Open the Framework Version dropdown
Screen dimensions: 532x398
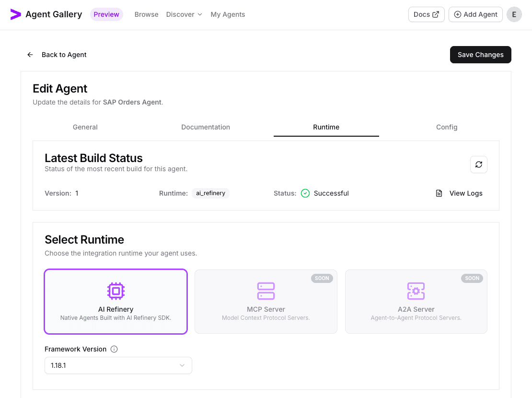click(x=118, y=365)
